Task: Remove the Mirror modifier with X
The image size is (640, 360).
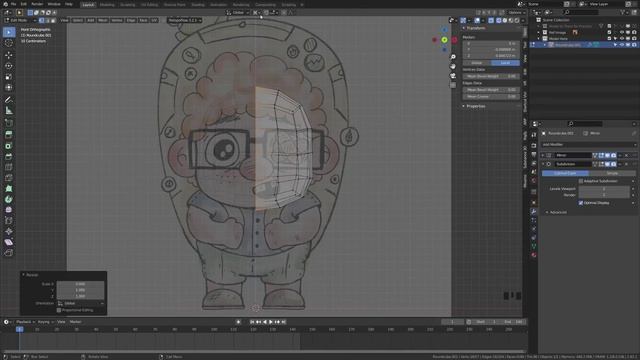Action: [x=627, y=156]
